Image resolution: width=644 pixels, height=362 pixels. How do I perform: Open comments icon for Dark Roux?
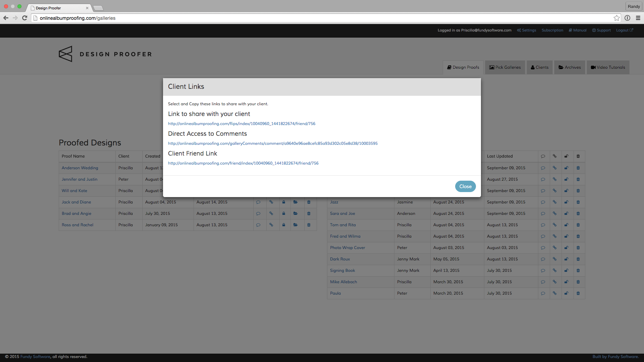click(543, 259)
